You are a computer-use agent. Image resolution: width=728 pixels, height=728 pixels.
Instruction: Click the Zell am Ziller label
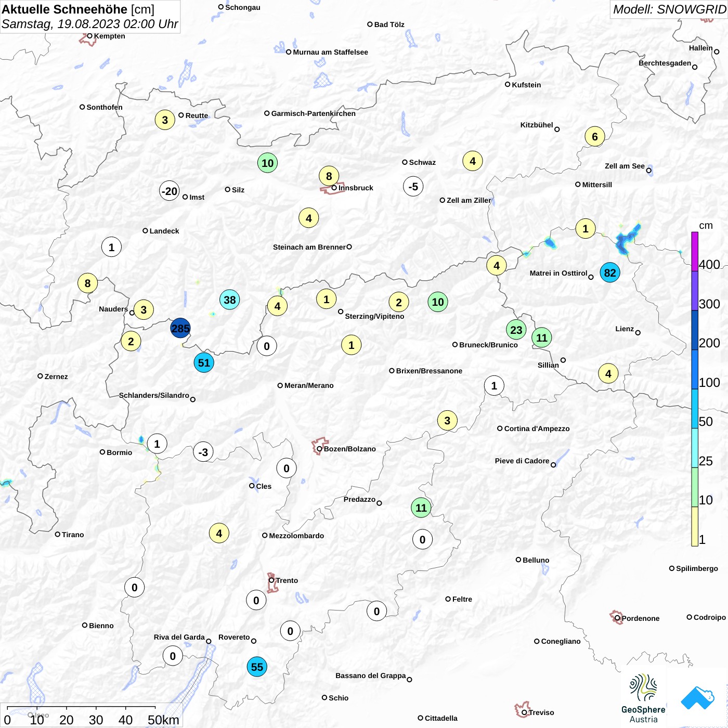469,200
